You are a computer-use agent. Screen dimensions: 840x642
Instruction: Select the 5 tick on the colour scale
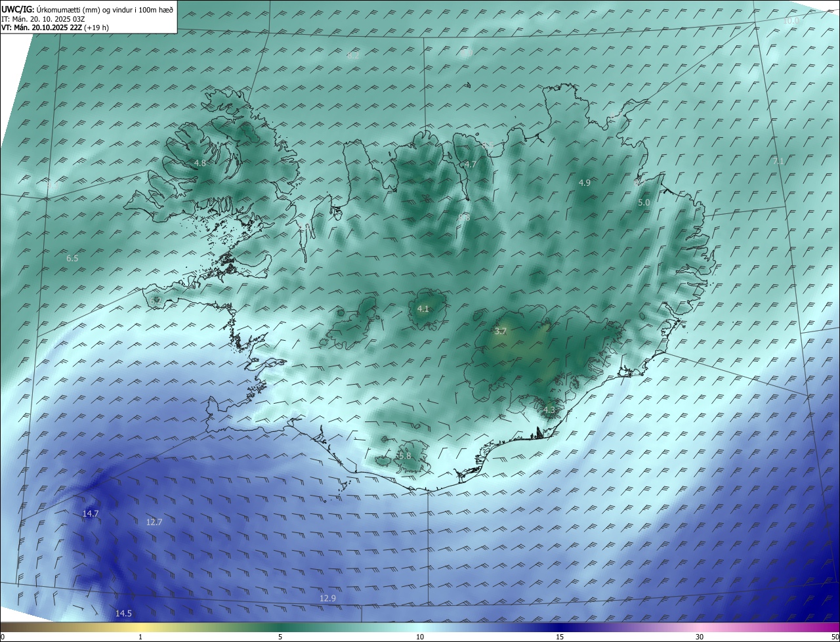coord(280,637)
